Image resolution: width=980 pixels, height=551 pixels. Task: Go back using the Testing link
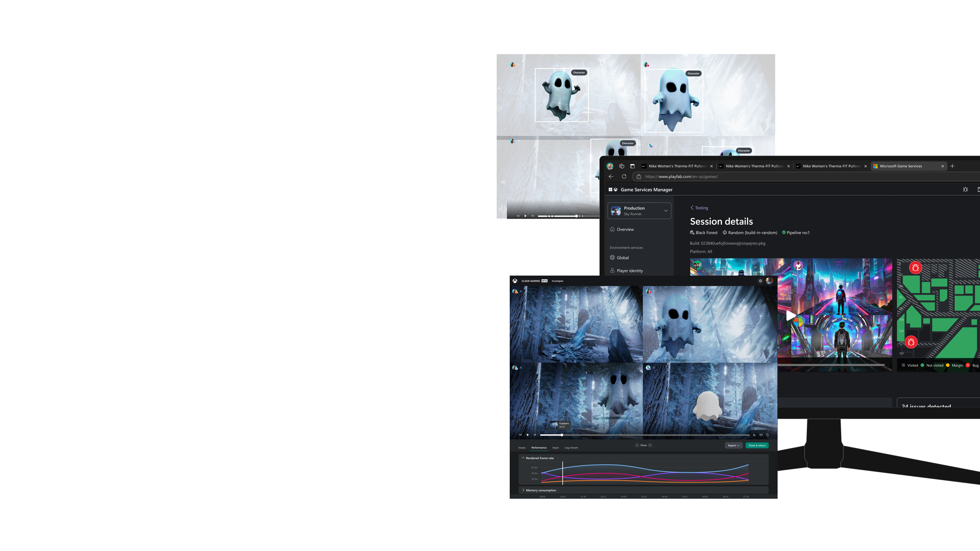tap(699, 208)
